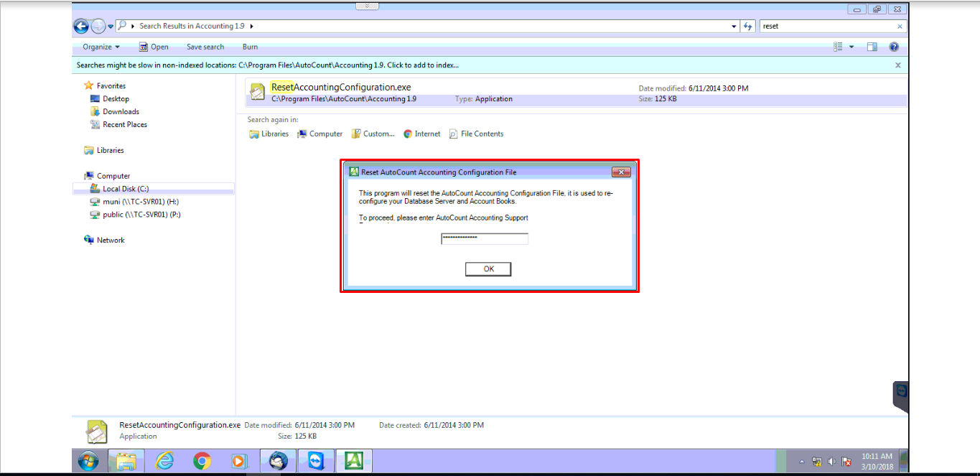Click the Action Center flag tray icon
Viewport: 980px width, 476px height.
click(x=846, y=462)
